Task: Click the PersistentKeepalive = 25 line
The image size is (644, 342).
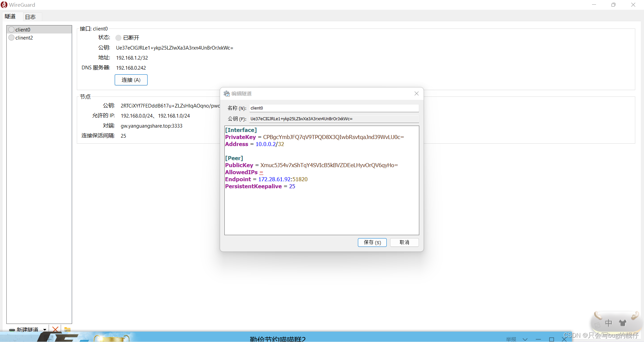Action: (260, 186)
